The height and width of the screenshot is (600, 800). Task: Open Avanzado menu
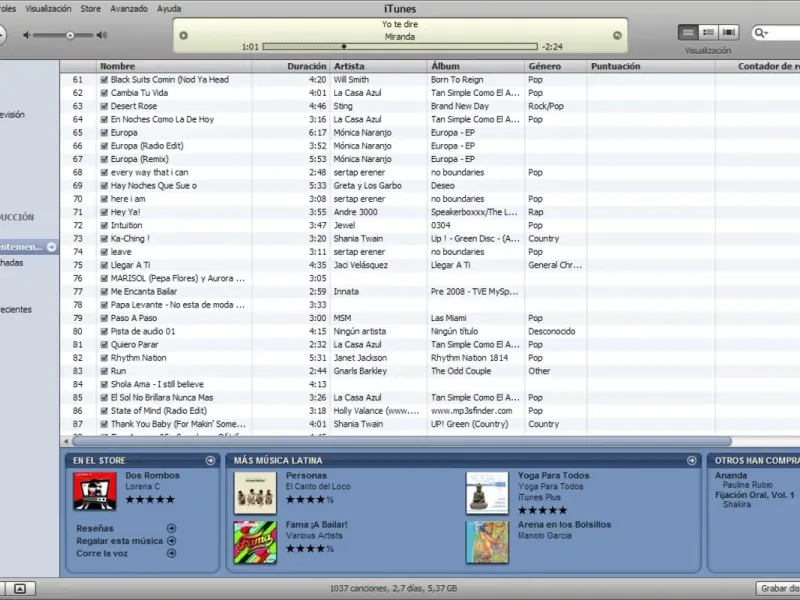pos(129,9)
